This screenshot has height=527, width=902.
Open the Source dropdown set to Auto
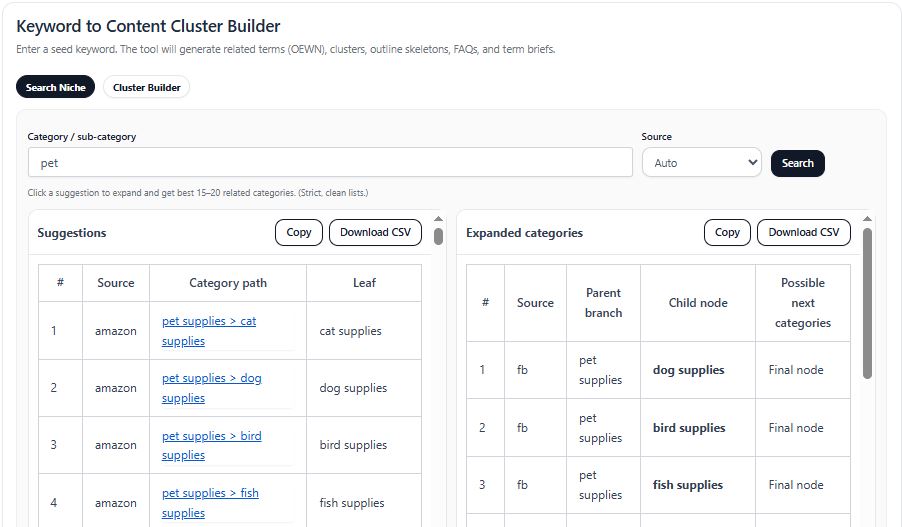[x=701, y=162]
